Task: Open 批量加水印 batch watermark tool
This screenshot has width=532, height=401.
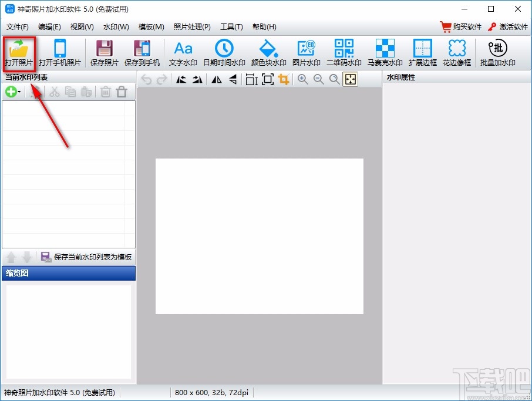Action: pyautogui.click(x=498, y=53)
